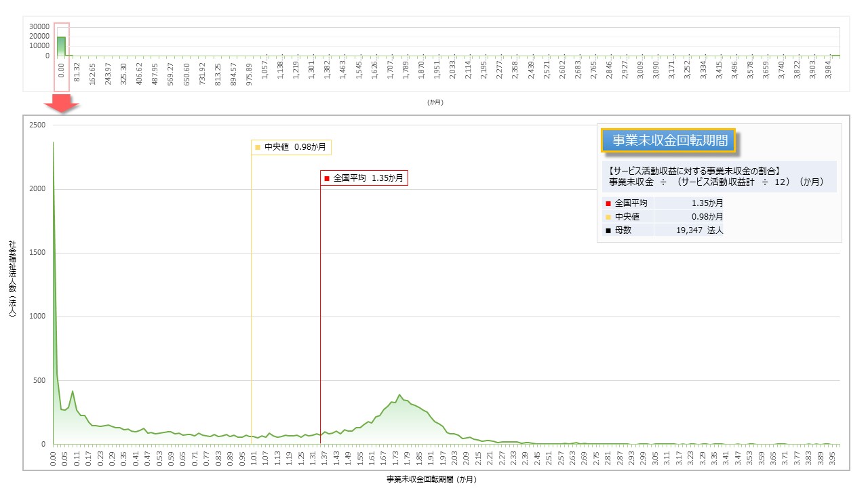Click the red swatch beside 全国平均 in legend
This screenshot has height=488, width=868.
click(x=608, y=203)
